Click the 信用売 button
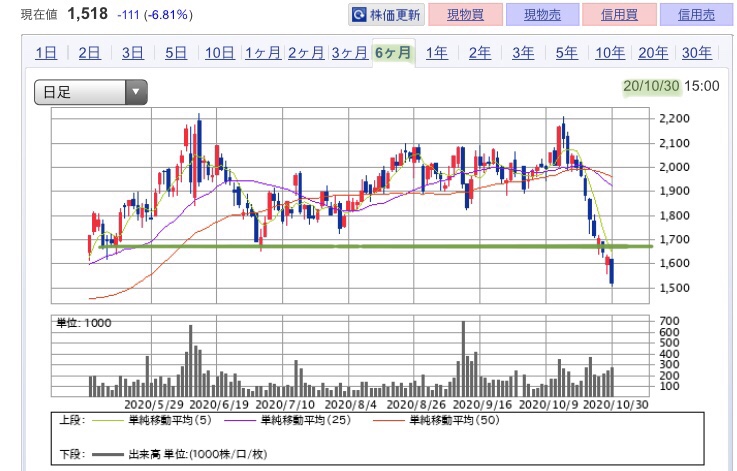This screenshot has width=737, height=471. [697, 15]
